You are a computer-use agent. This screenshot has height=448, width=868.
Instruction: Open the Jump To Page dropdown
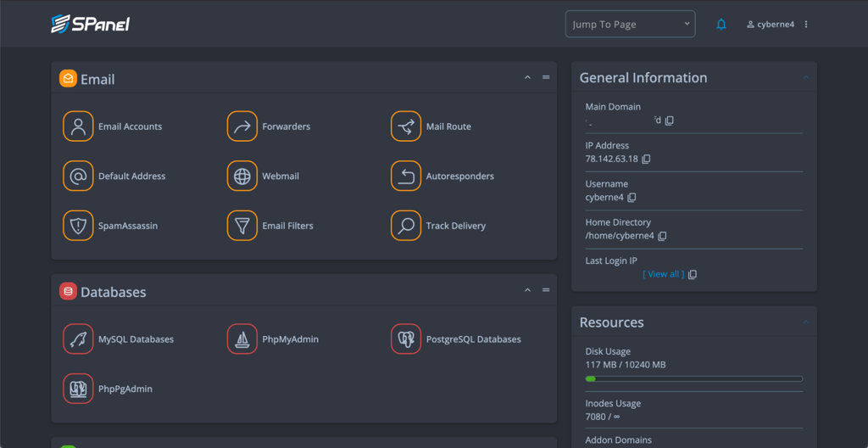coord(630,24)
